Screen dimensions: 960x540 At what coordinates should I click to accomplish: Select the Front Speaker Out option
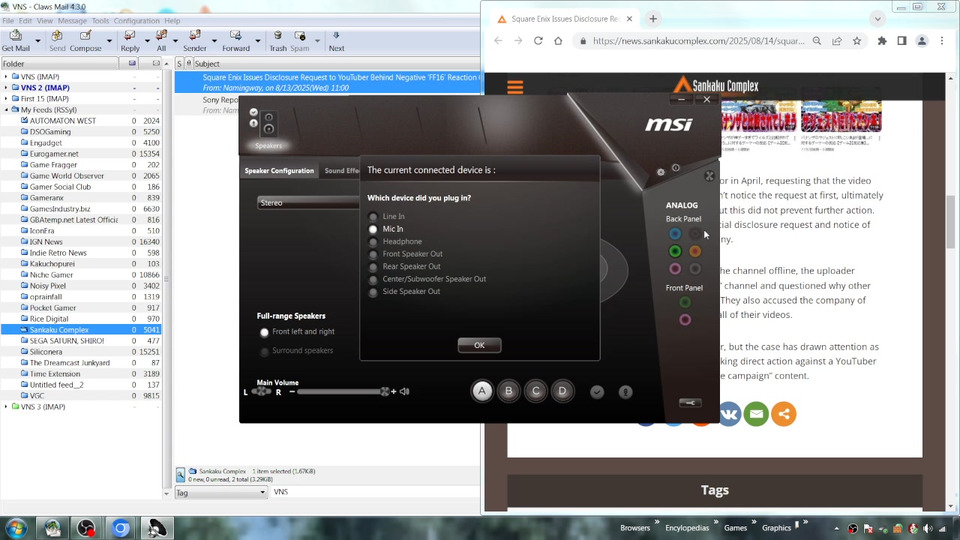point(373,254)
